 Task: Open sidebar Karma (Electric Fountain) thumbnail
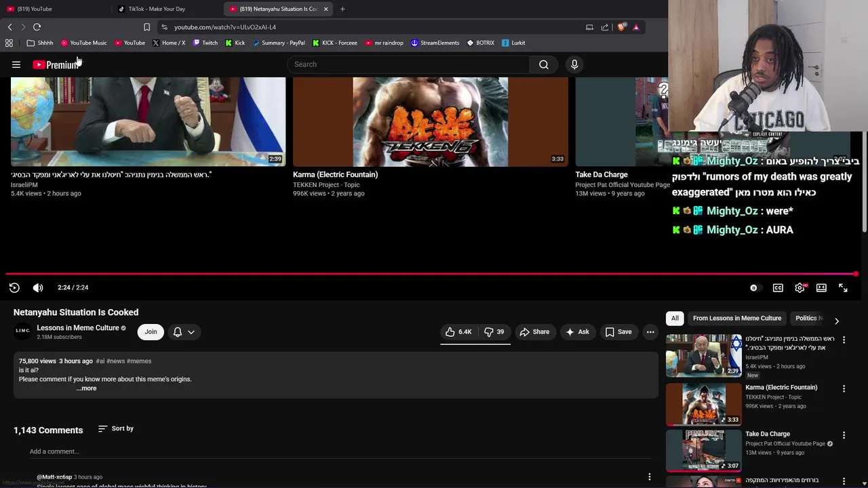(704, 404)
